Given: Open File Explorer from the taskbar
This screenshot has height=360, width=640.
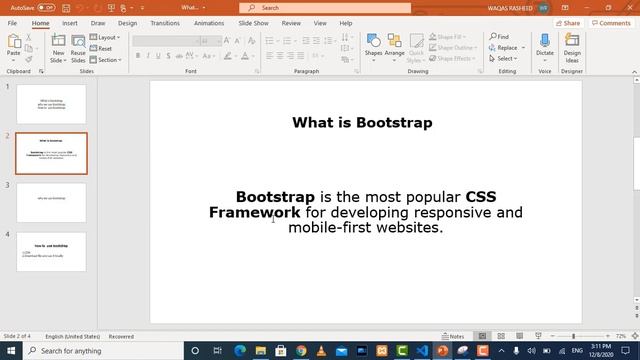Looking at the screenshot, I should coord(260,351).
